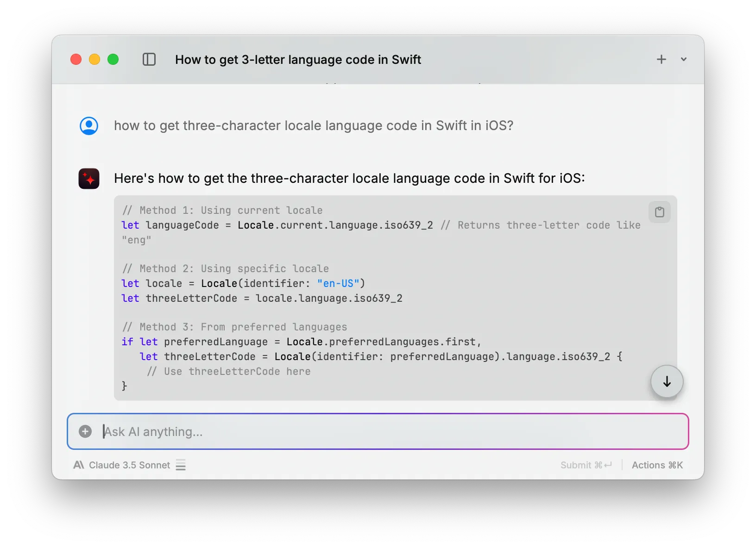756x548 pixels.
Task: Open the lines menu icon next to model name
Action: 181,465
